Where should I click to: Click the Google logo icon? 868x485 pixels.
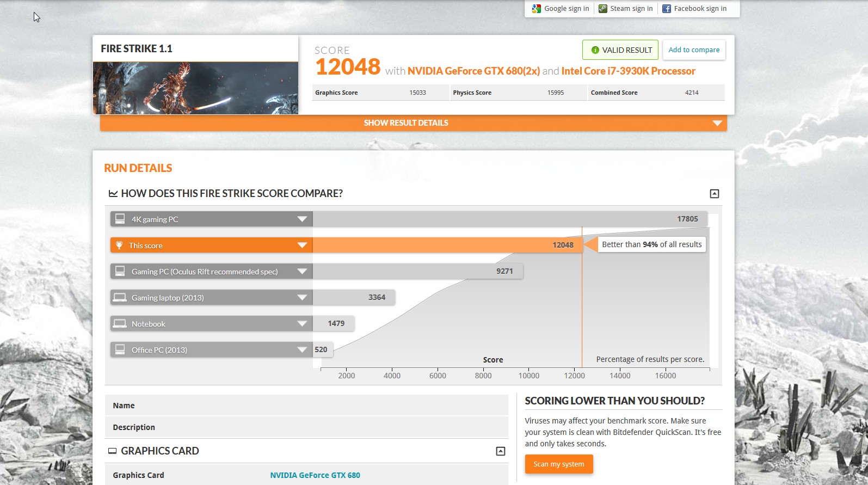coord(537,9)
